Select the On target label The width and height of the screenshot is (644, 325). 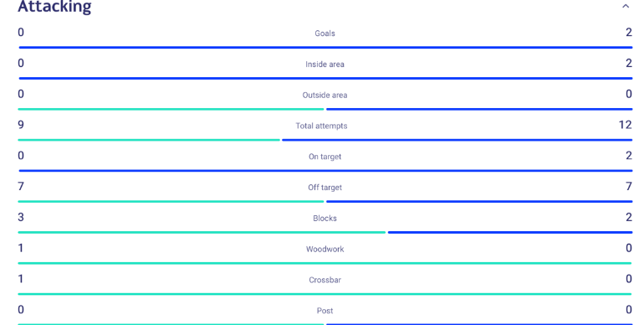325,157
